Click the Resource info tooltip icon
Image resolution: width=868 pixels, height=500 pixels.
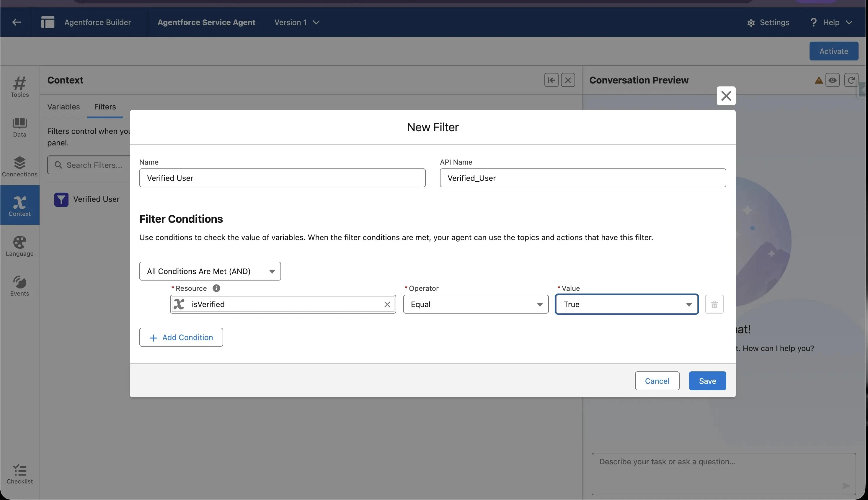pos(216,288)
